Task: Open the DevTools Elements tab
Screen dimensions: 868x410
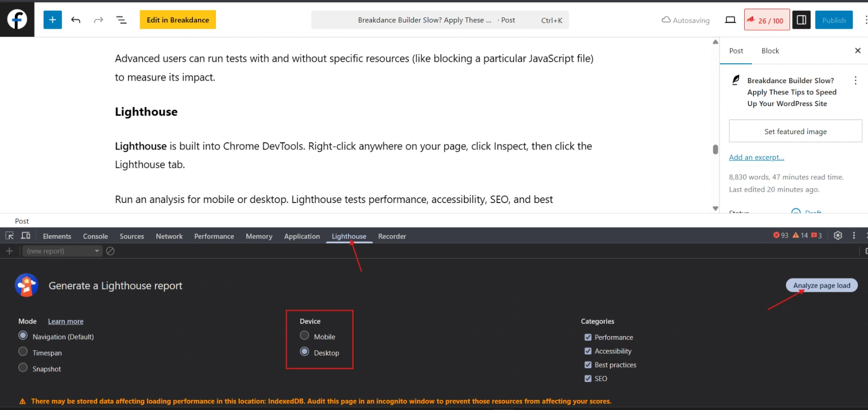Action: point(57,236)
